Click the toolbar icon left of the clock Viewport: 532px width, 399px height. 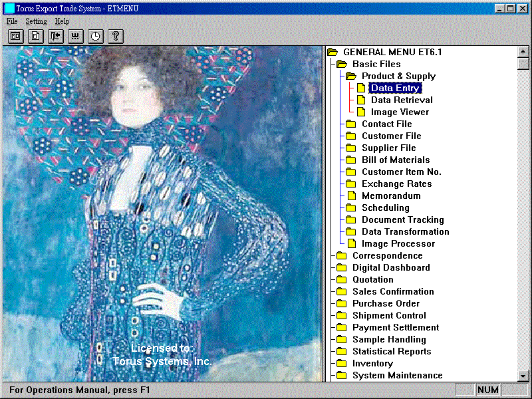click(x=76, y=36)
